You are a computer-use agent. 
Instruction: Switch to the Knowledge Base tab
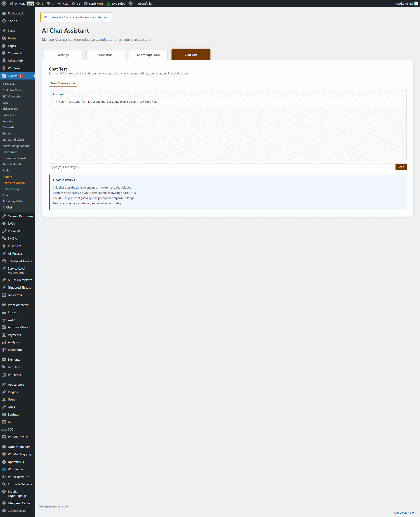(x=148, y=55)
